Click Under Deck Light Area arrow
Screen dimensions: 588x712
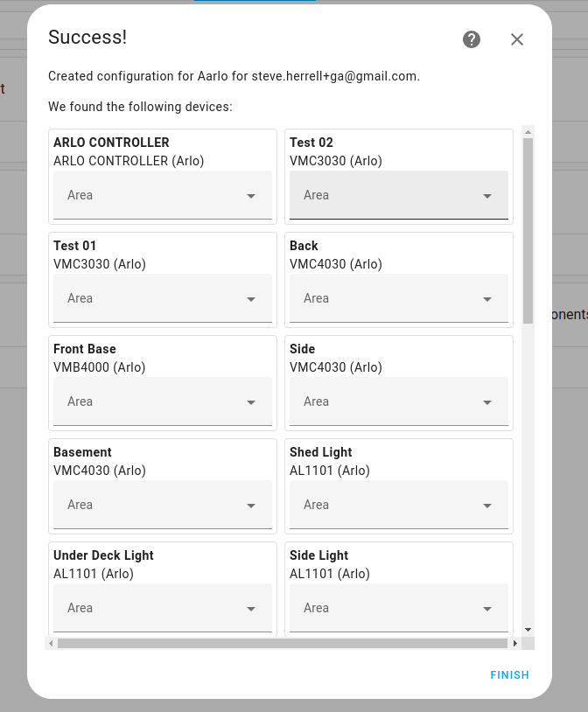tap(251, 609)
